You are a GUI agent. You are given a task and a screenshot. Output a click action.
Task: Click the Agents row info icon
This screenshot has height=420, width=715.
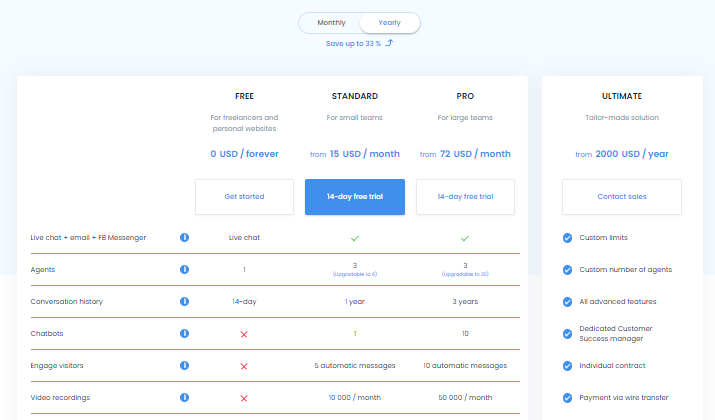pos(184,270)
